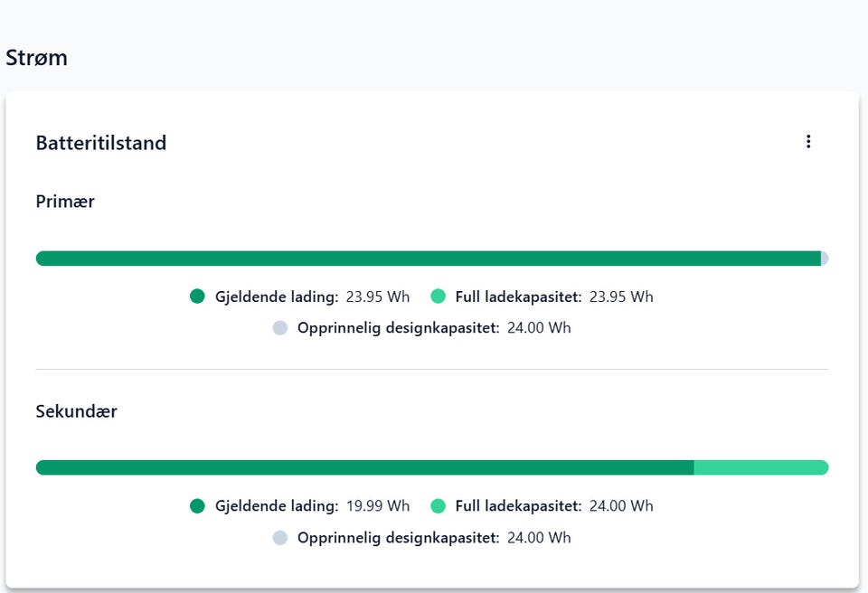This screenshot has width=868, height=593.
Task: Click the Primær light green Full ladekapasitet dot
Action: [x=438, y=296]
